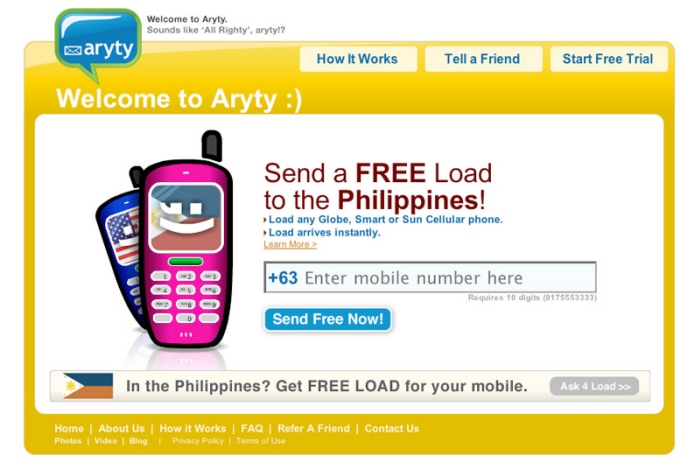Visit the FAQ footer link

252,428
